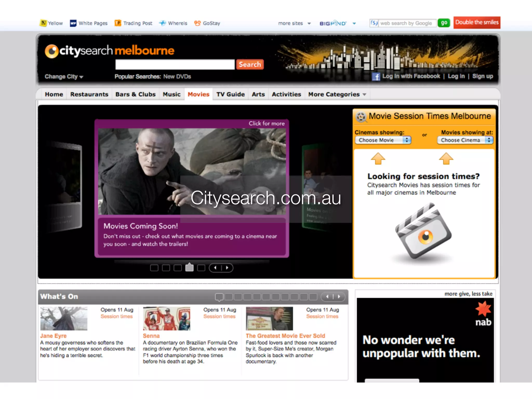532x399 pixels.
Task: Open the Choose Movie dropdown
Action: point(383,140)
